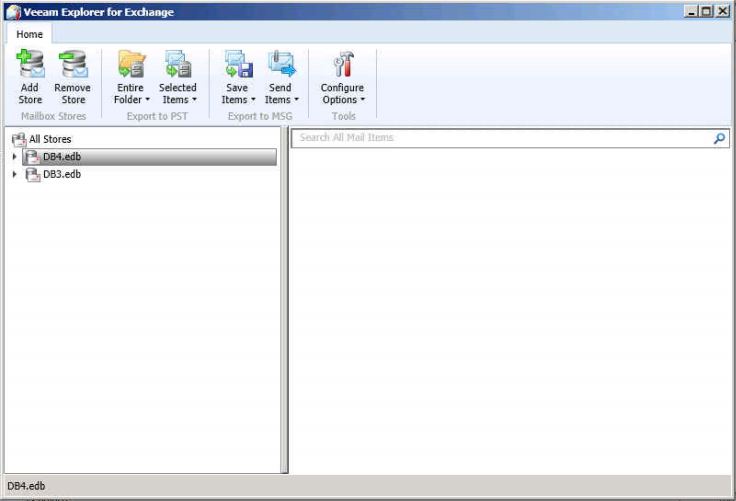Select the All Stores label
The height and width of the screenshot is (501, 736).
click(50, 139)
